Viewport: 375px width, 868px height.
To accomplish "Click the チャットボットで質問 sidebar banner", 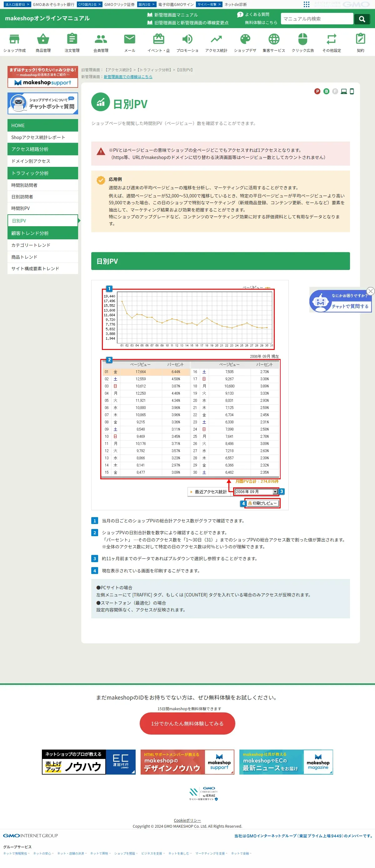I will pyautogui.click(x=43, y=103).
